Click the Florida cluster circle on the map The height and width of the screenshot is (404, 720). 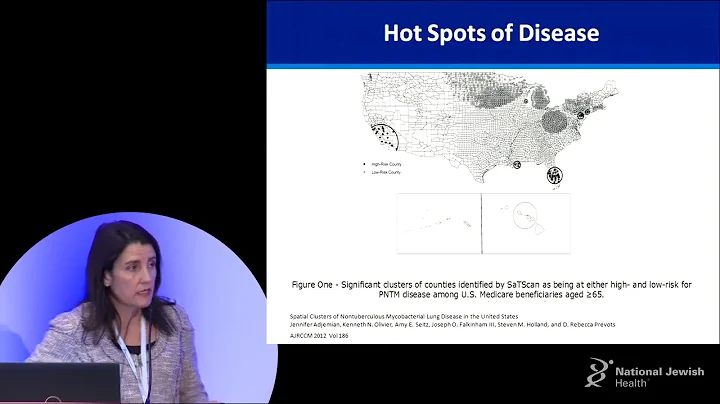[555, 175]
